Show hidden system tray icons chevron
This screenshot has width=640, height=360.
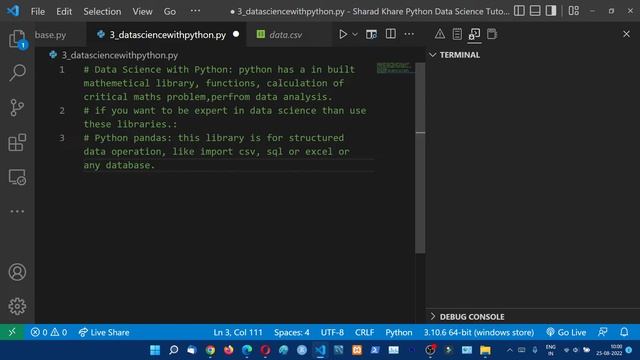coord(509,350)
